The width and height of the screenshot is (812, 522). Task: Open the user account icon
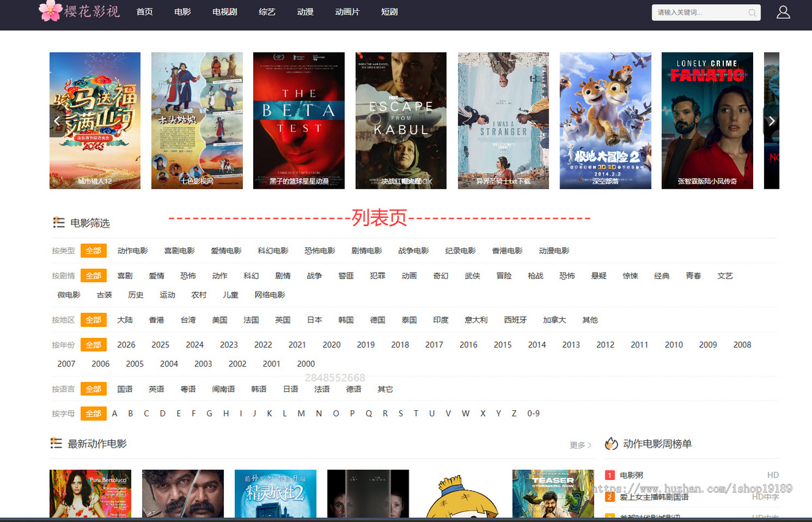pos(783,12)
